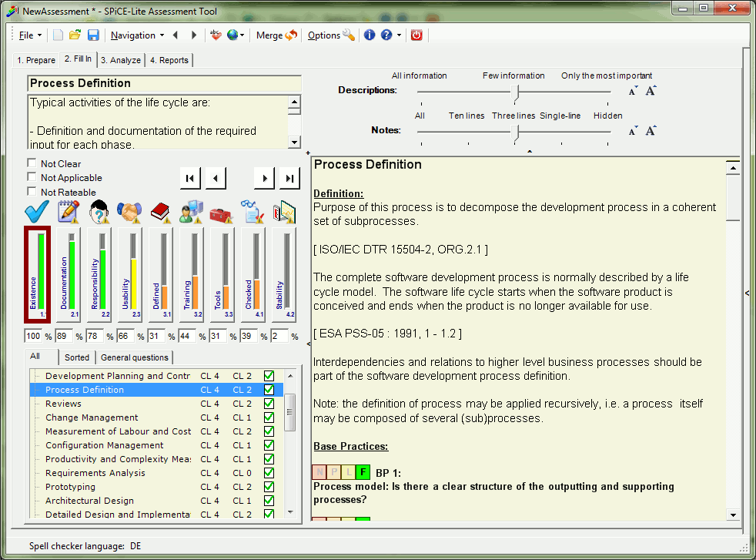This screenshot has height=560, width=756.
Task: Click the Defined red book icon
Action: (x=161, y=212)
